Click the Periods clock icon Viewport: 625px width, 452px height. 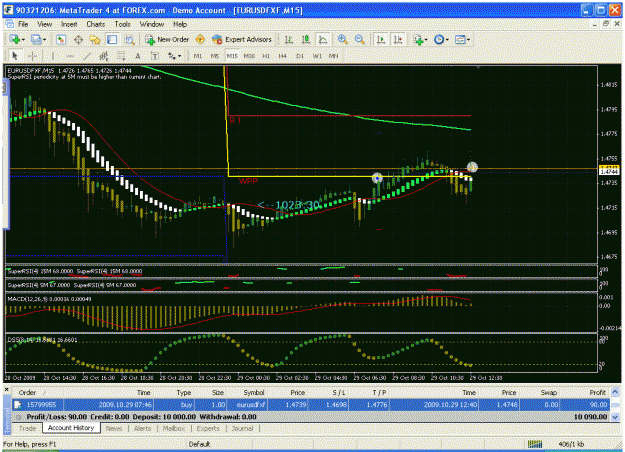click(439, 39)
